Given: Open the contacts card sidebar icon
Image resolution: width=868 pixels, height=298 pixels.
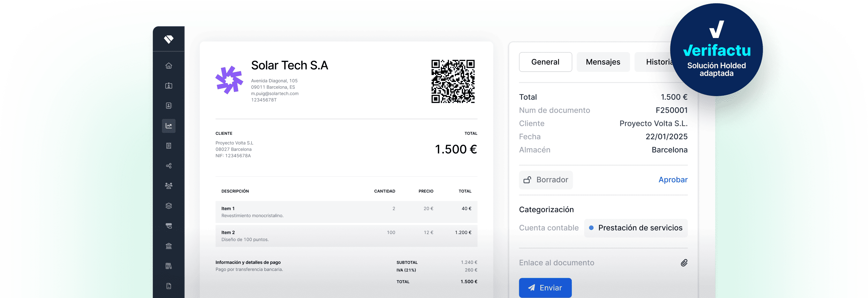Looking at the screenshot, I should 168,86.
